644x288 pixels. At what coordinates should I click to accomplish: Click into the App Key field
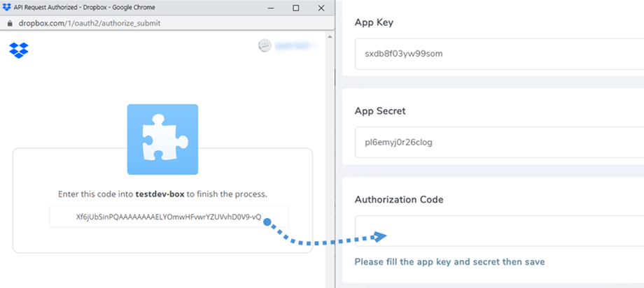click(498, 53)
